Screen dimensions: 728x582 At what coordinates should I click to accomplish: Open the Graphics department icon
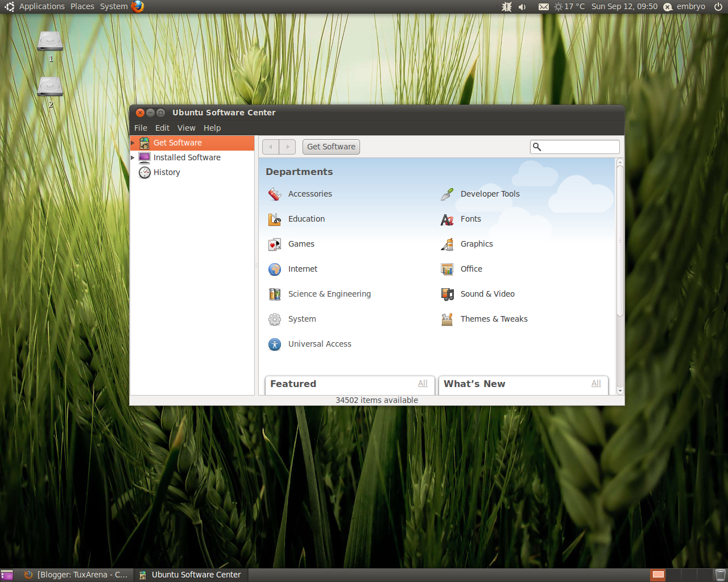(447, 244)
